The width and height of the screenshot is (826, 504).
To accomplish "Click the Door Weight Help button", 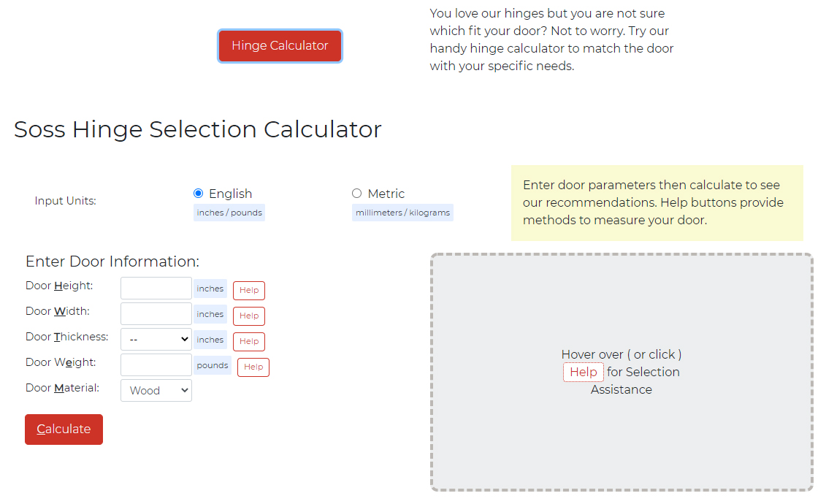I will coord(253,367).
